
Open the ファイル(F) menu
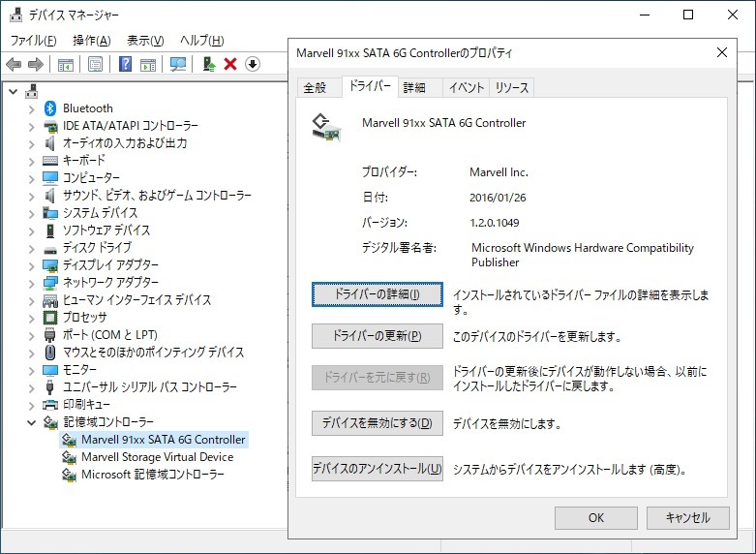pyautogui.click(x=33, y=40)
